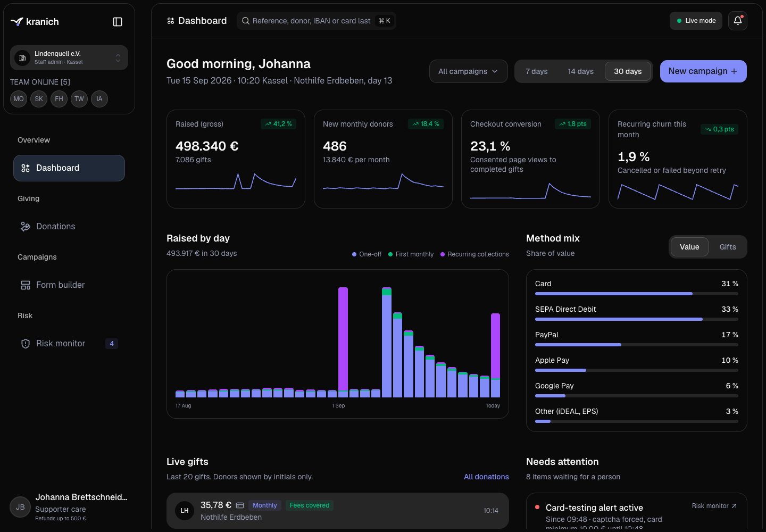Select the 7 days range
The width and height of the screenshot is (766, 532).
tap(537, 71)
